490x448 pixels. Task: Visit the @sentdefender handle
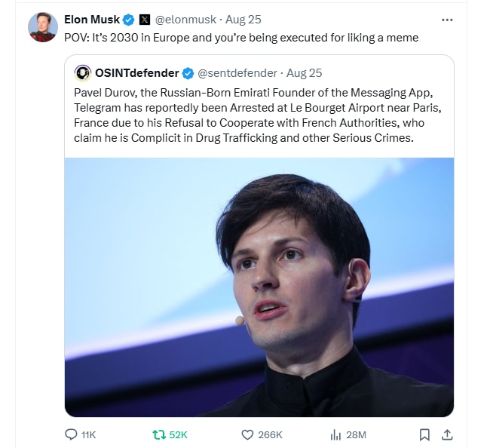[237, 73]
